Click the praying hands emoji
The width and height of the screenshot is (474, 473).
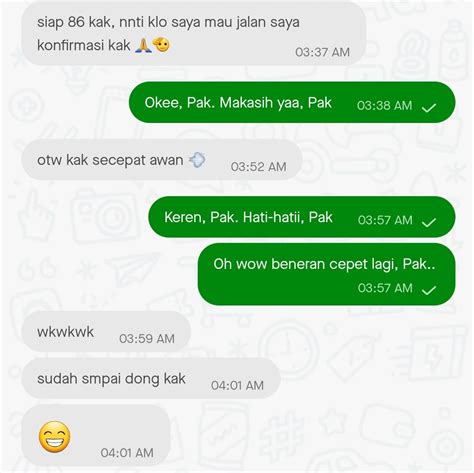(143, 45)
